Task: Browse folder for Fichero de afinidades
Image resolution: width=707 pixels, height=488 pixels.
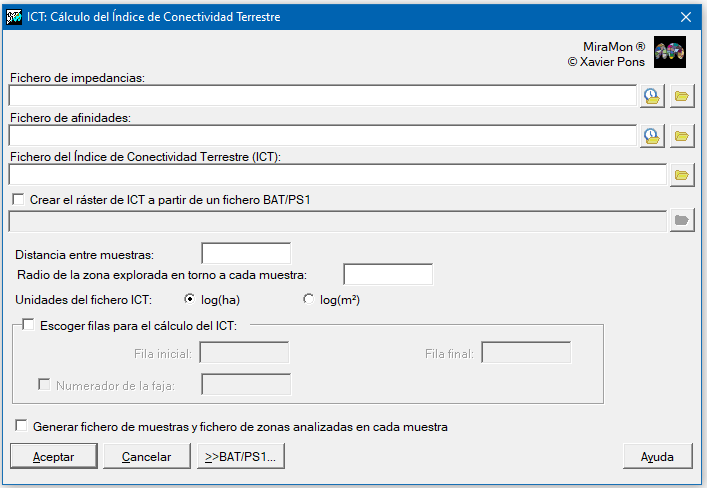Action: (682, 136)
